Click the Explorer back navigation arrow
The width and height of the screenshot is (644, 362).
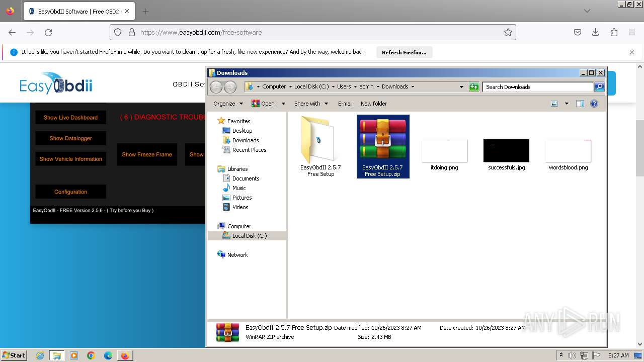tap(216, 87)
